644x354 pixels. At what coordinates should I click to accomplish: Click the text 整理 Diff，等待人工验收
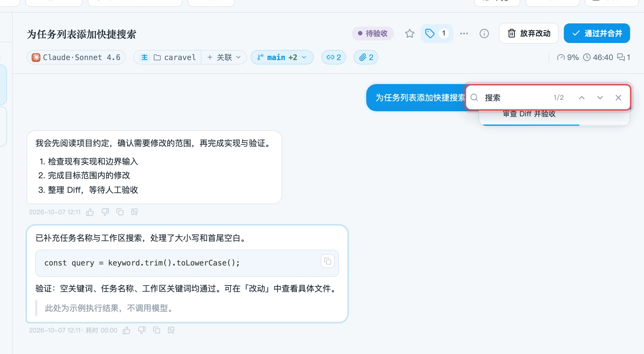pos(93,190)
